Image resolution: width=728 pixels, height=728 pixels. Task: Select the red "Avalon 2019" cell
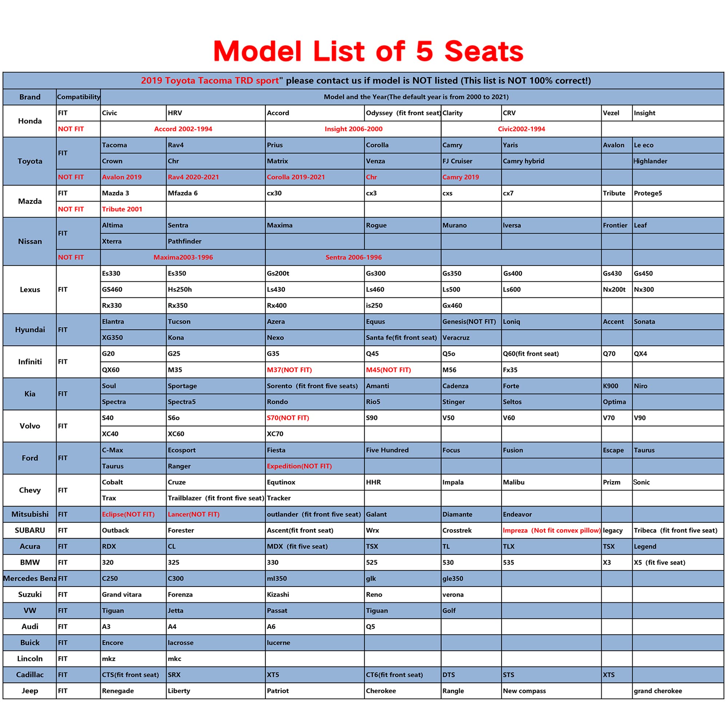tap(122, 177)
